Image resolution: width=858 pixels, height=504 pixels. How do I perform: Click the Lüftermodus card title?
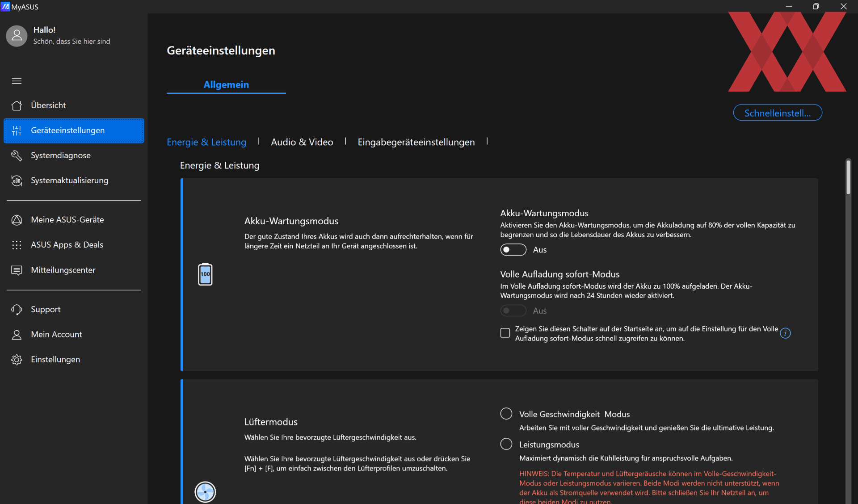pyautogui.click(x=271, y=422)
